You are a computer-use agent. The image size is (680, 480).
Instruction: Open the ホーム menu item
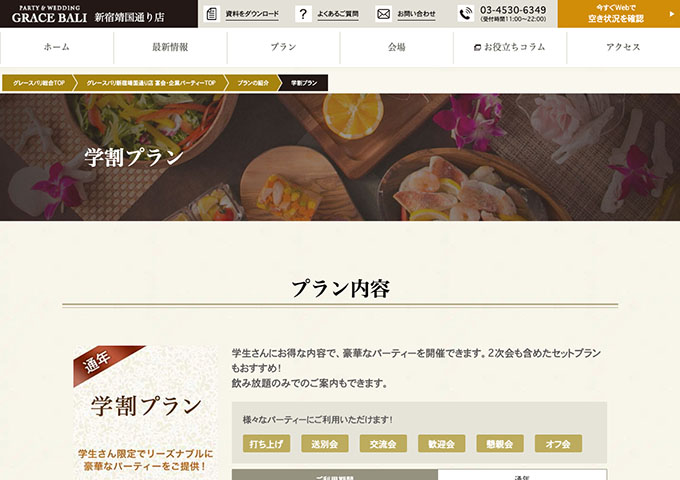57,47
